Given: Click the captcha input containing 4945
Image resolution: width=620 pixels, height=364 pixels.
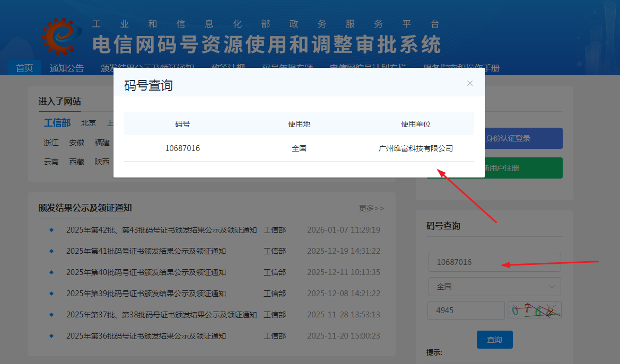Looking at the screenshot, I should 466,310.
